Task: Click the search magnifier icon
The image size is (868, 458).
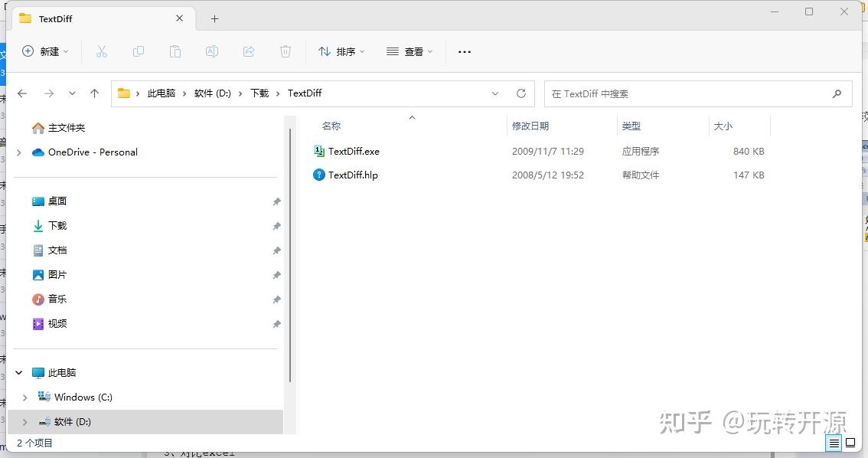Action: pyautogui.click(x=837, y=93)
